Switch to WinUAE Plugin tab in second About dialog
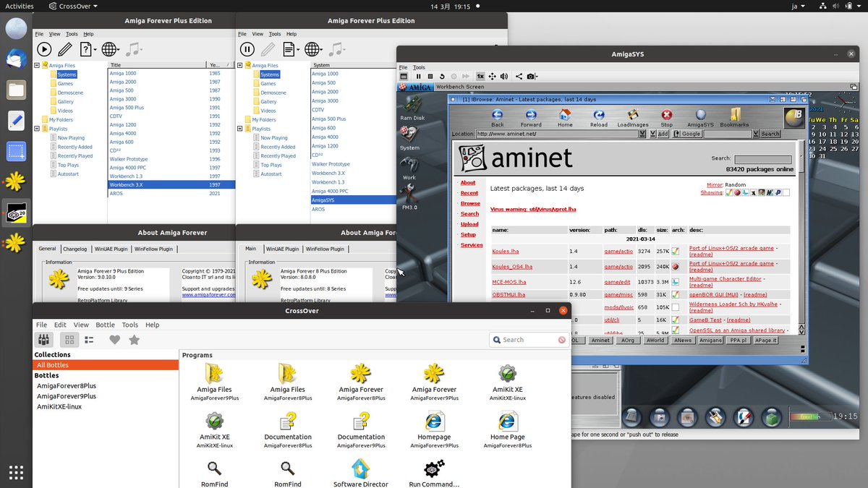 282,249
